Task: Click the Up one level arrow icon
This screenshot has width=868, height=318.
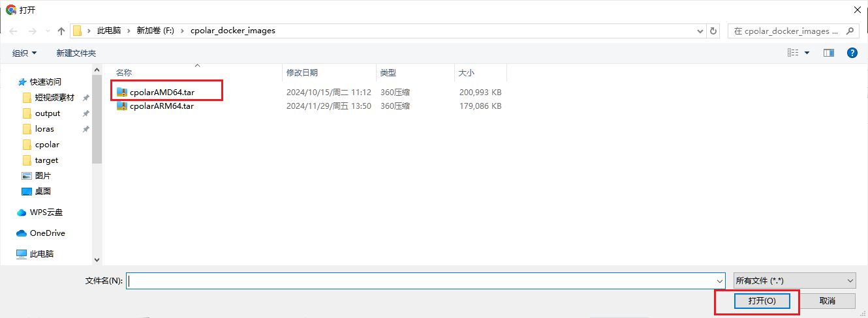Action: tap(61, 31)
